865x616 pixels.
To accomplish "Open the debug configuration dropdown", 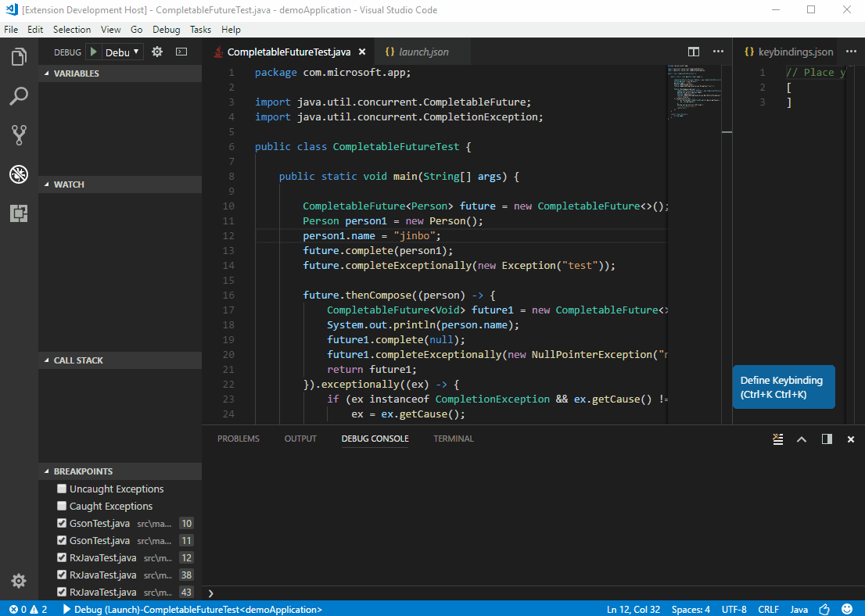I will tap(121, 52).
